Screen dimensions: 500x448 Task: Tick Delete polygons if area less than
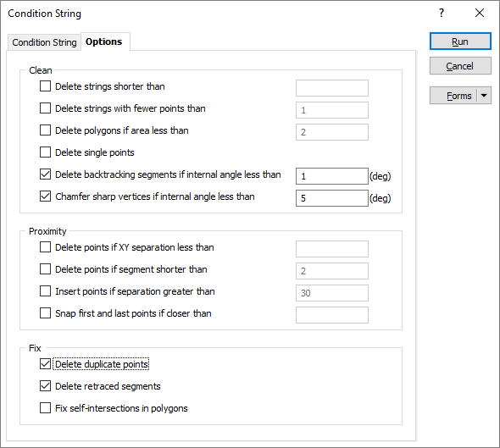45,130
